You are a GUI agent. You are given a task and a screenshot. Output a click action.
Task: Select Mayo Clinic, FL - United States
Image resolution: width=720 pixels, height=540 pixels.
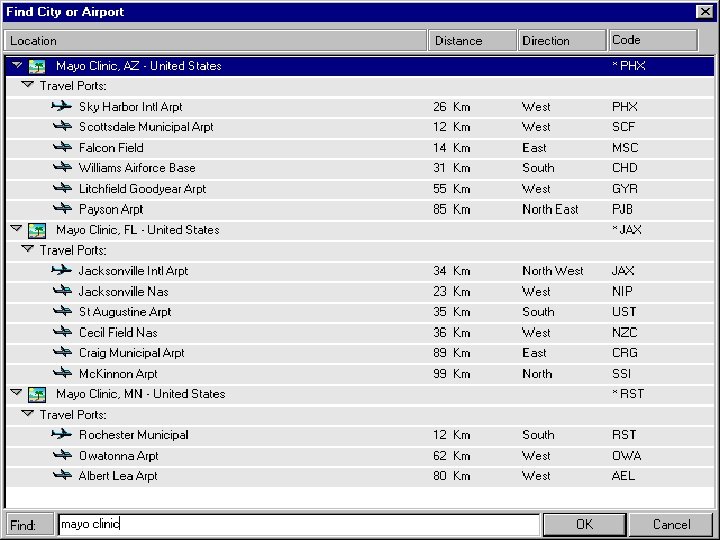(x=360, y=230)
